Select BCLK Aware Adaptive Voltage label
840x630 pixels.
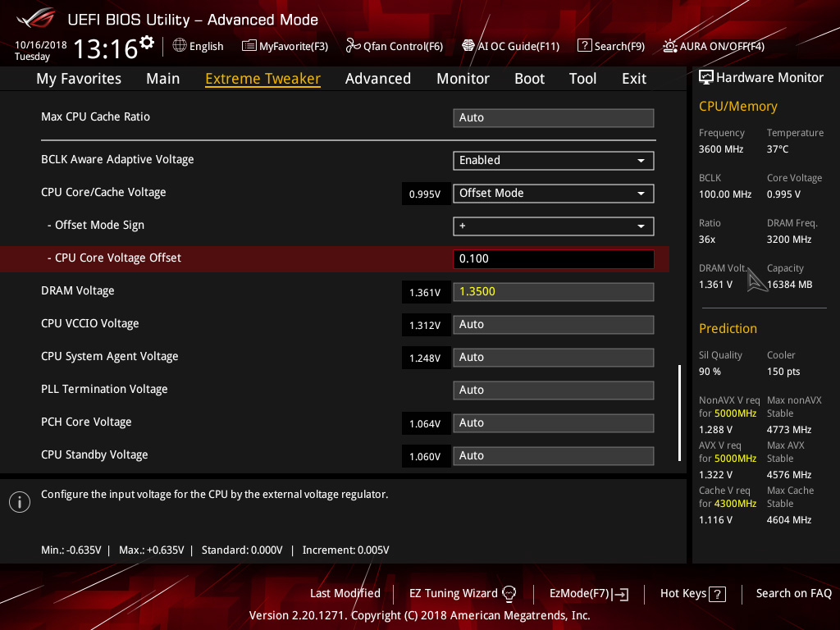pyautogui.click(x=117, y=160)
